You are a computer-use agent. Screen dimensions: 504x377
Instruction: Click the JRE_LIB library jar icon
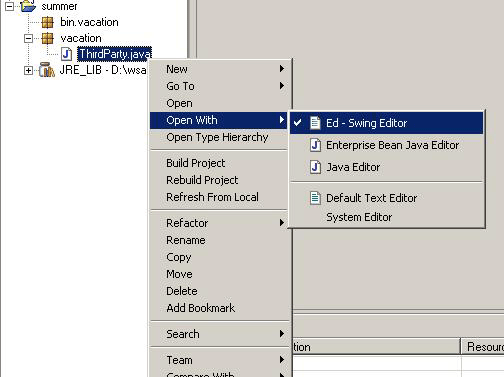pos(47,70)
